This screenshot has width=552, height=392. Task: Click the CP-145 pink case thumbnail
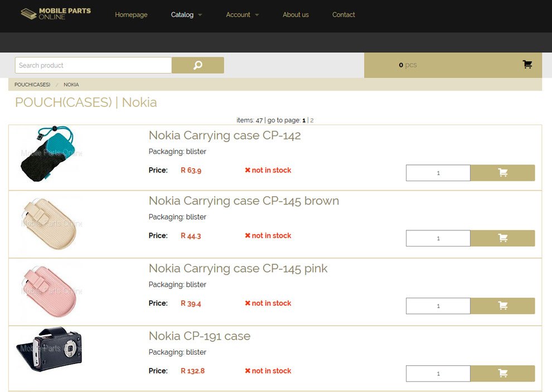[x=49, y=291]
